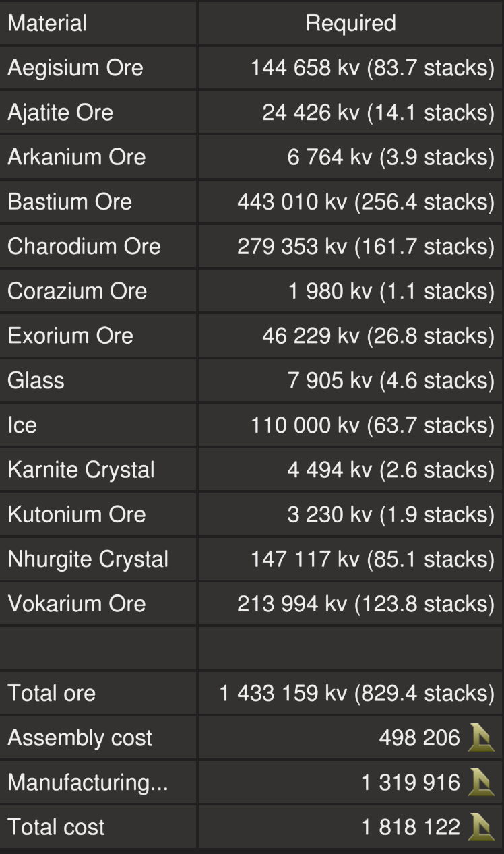Select the Glass material row
Screen dimensions: 504x854
[36, 380]
